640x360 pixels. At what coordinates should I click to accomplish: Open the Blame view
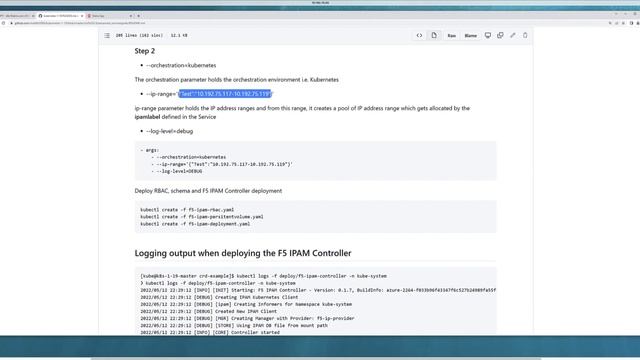[x=471, y=36]
